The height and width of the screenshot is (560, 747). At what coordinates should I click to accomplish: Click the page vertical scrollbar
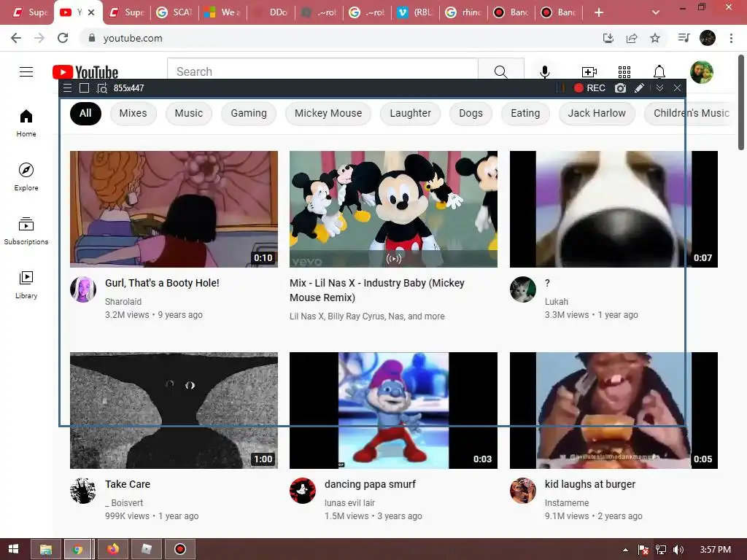[741, 102]
